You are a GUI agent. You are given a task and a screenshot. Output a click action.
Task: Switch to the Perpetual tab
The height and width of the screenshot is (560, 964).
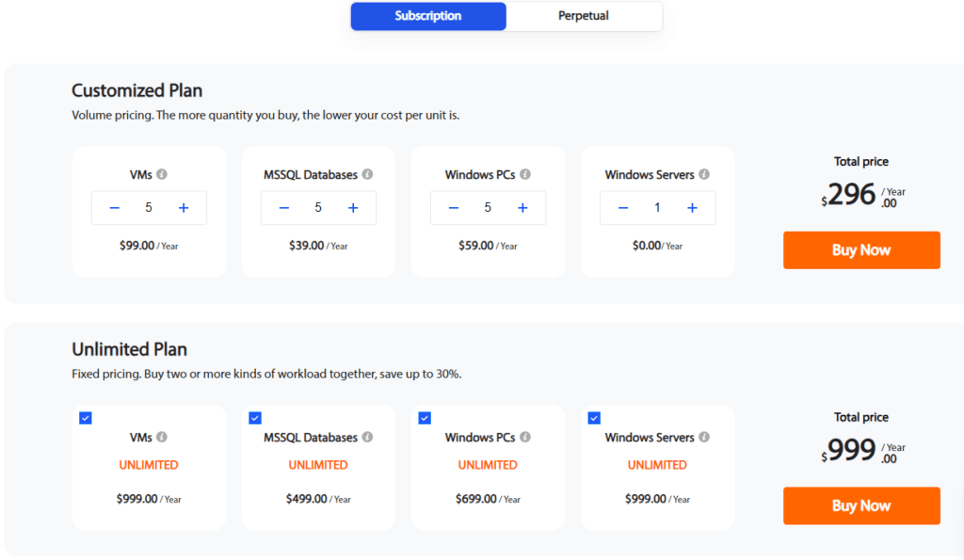pos(584,16)
